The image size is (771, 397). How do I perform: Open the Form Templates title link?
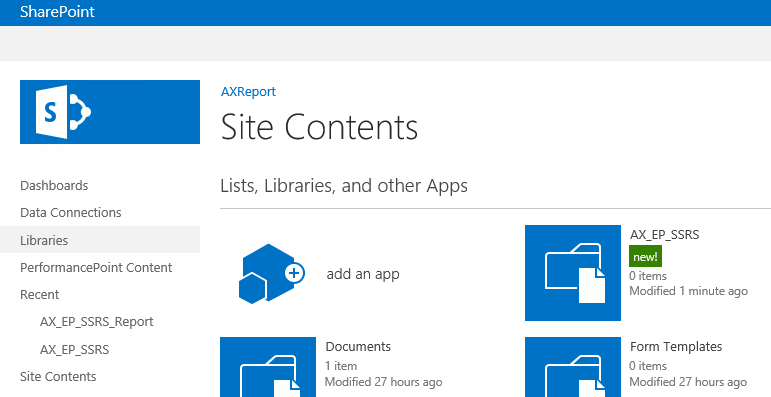click(676, 346)
